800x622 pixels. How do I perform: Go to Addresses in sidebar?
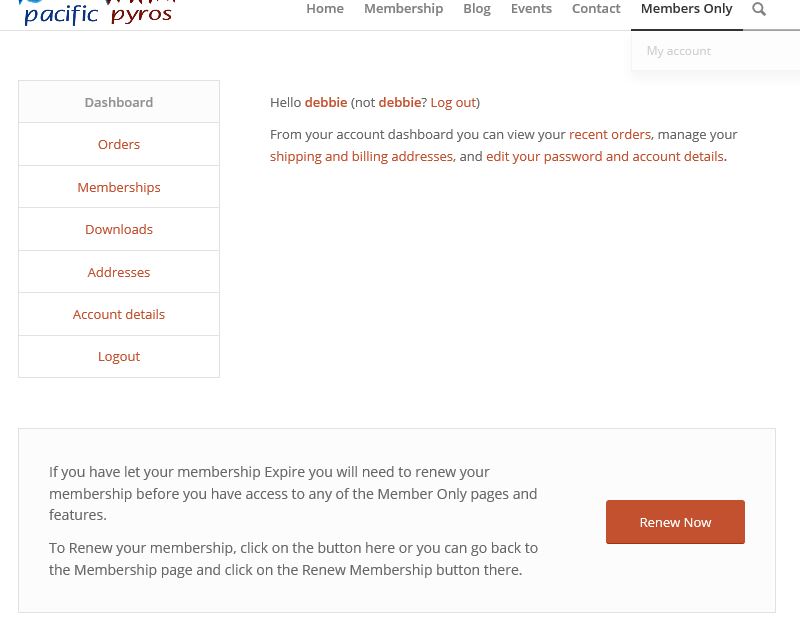point(119,272)
